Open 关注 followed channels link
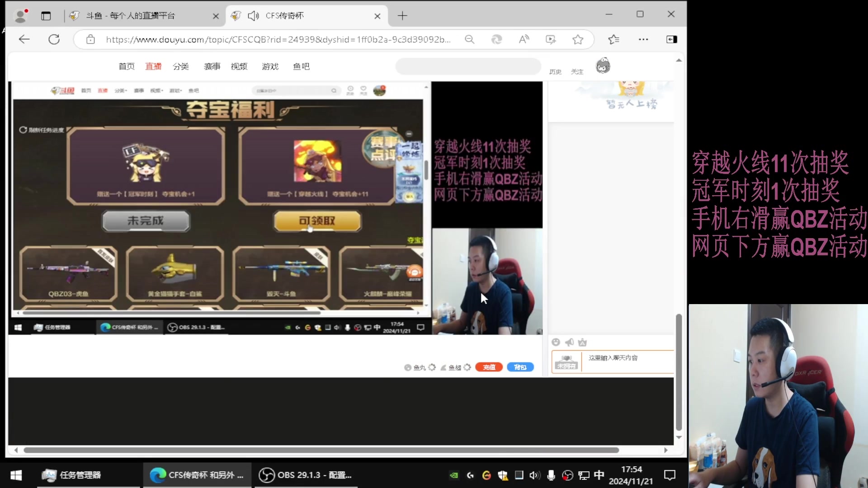Viewport: 868px width, 488px height. pos(577,71)
